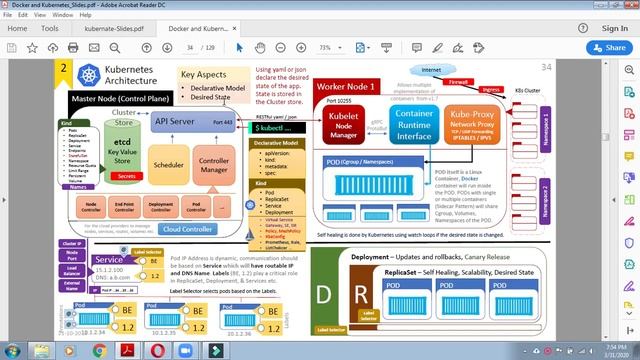Choose the selection arrow tool
Screen dimensions: 640x360
point(240,48)
